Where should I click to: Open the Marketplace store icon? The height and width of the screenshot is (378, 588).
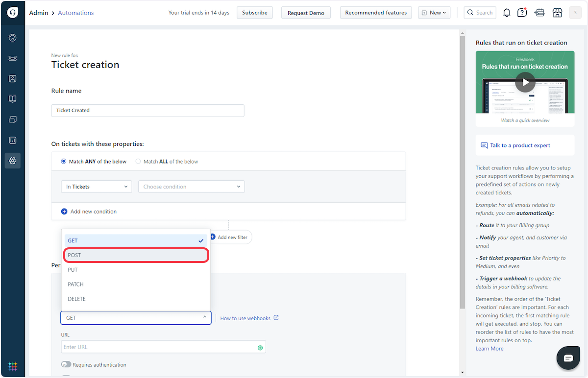(557, 12)
